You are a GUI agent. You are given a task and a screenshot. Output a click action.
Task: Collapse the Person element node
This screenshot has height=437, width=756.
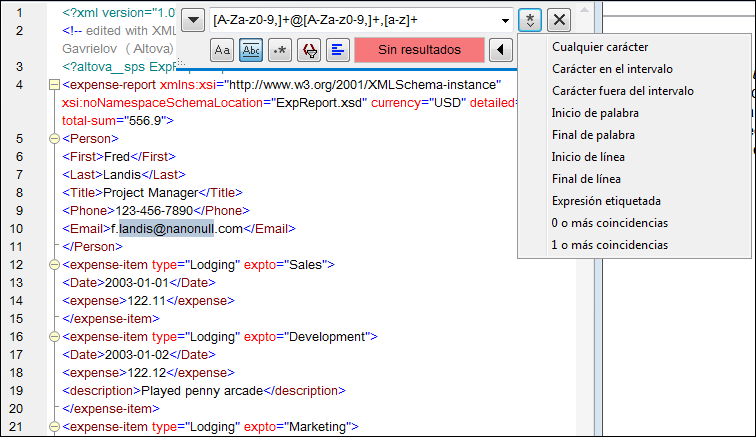click(54, 140)
